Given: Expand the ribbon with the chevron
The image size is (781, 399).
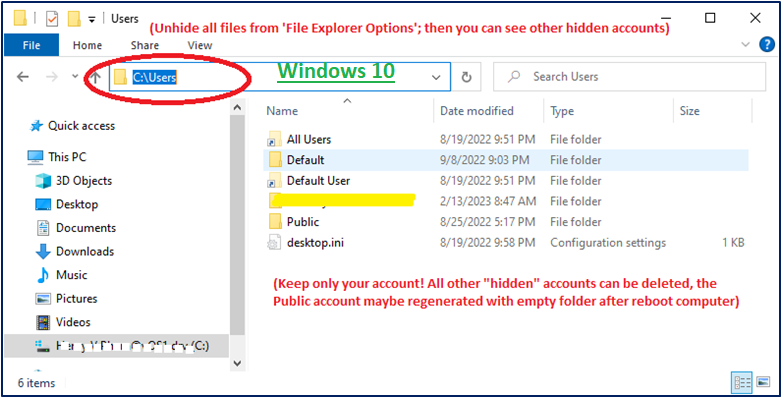Looking at the screenshot, I should click(x=746, y=45).
